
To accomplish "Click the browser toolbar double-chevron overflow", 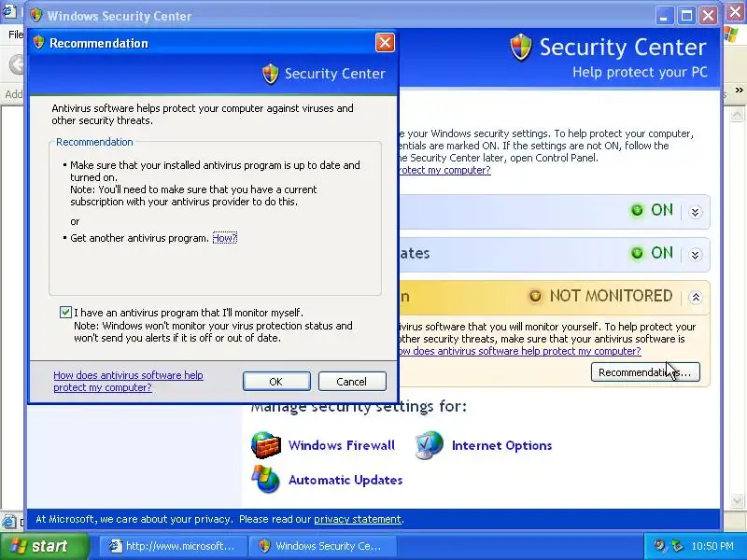I will tap(739, 90).
